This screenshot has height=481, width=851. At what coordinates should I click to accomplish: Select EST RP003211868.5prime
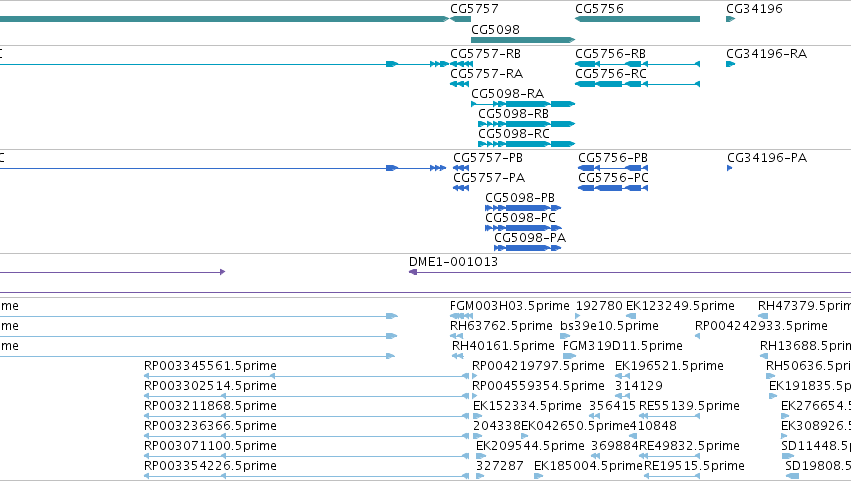point(210,407)
